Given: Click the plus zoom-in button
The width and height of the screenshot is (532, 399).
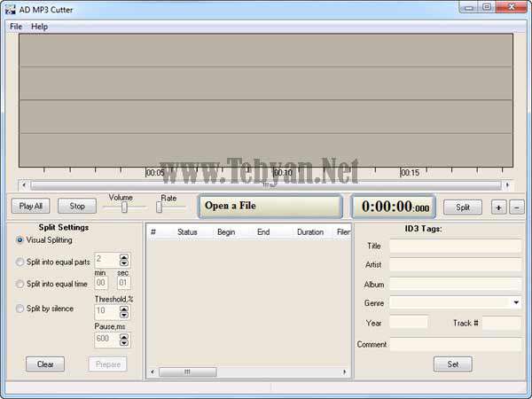Looking at the screenshot, I should pos(498,207).
